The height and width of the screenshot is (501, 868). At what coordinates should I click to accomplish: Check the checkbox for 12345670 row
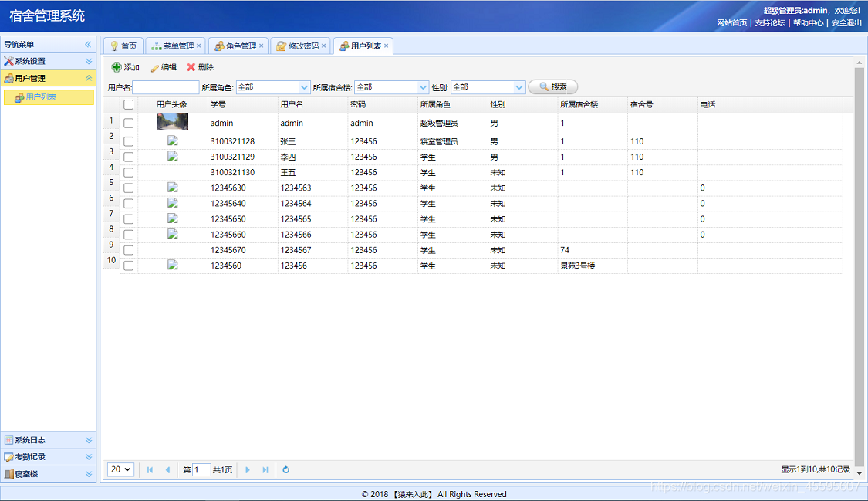[128, 249]
